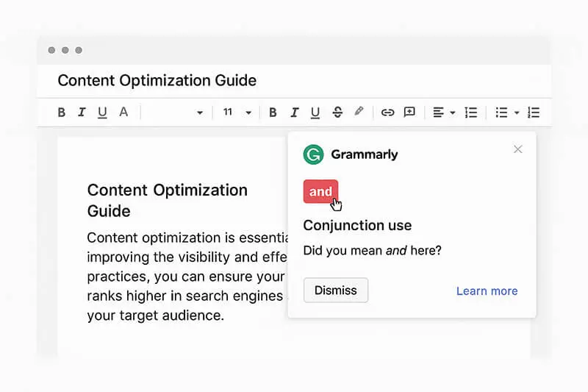Click the line "your target audience."
Viewport: 588px width, 392px height.
tap(156, 315)
